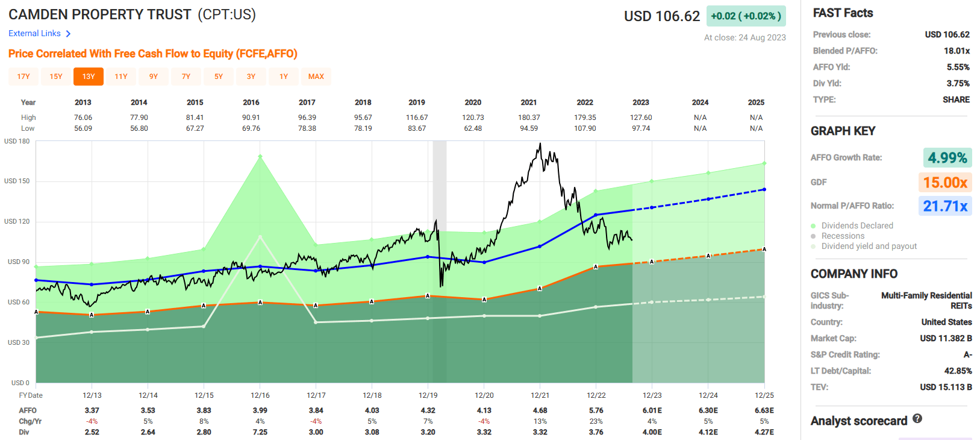The image size is (980, 440).
Task: Switch to the 3Y range tab
Action: [251, 77]
